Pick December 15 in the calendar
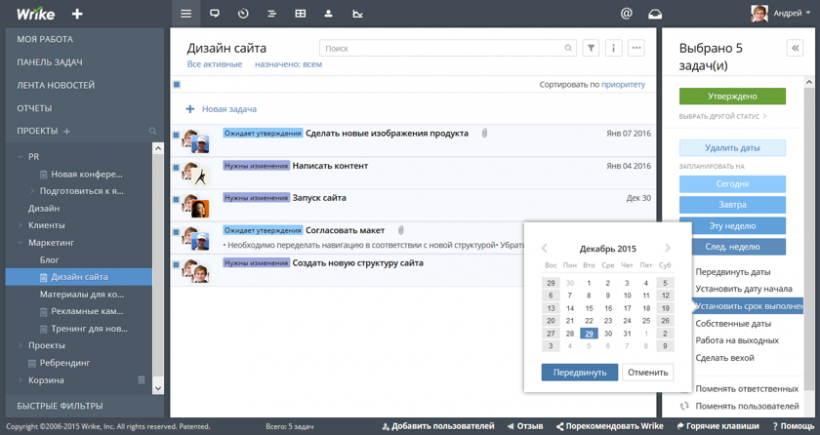820x435 pixels. pyautogui.click(x=589, y=308)
